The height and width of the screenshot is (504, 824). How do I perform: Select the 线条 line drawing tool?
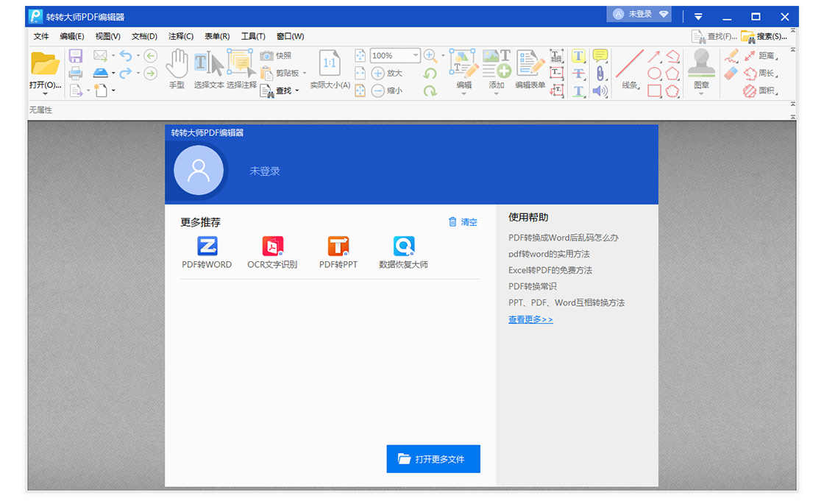[x=630, y=69]
